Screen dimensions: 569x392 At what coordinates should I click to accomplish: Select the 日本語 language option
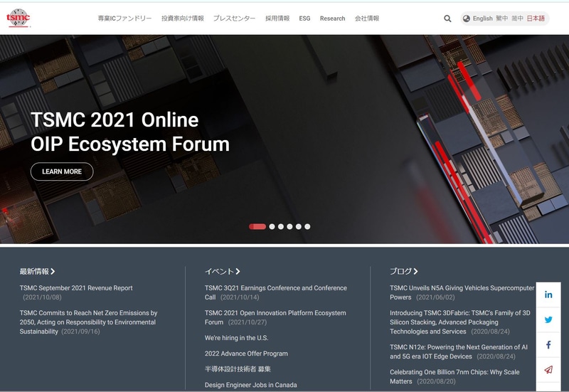pyautogui.click(x=536, y=18)
